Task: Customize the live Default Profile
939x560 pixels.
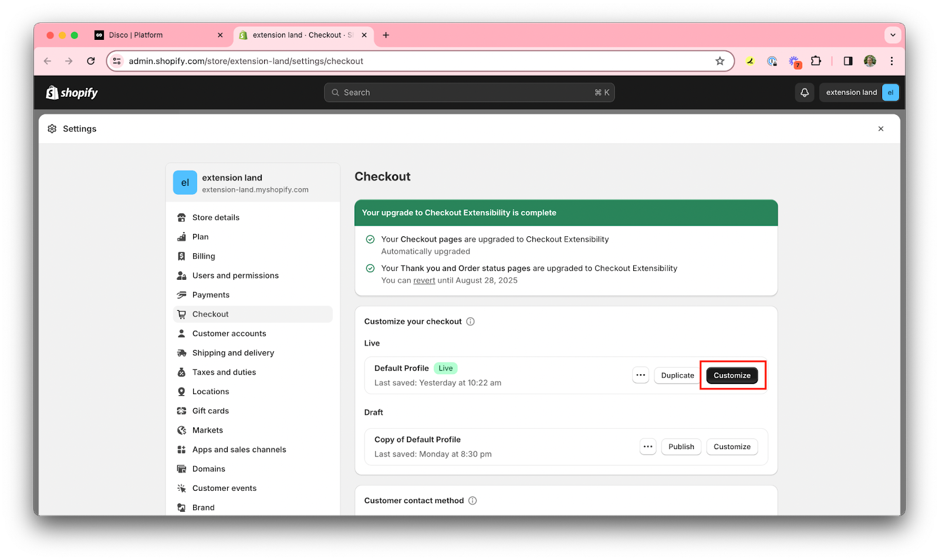Action: pyautogui.click(x=732, y=375)
